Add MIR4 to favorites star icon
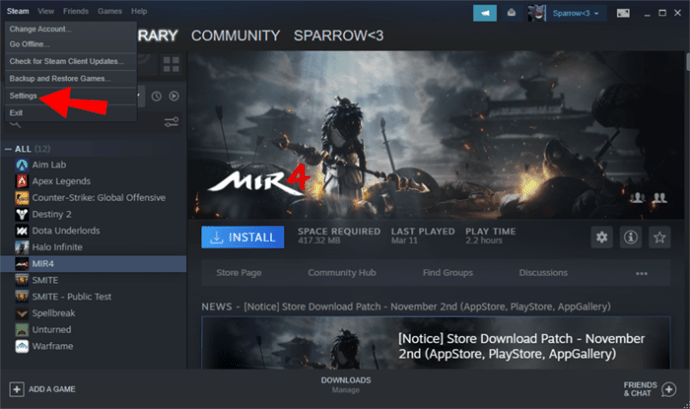 tap(659, 238)
